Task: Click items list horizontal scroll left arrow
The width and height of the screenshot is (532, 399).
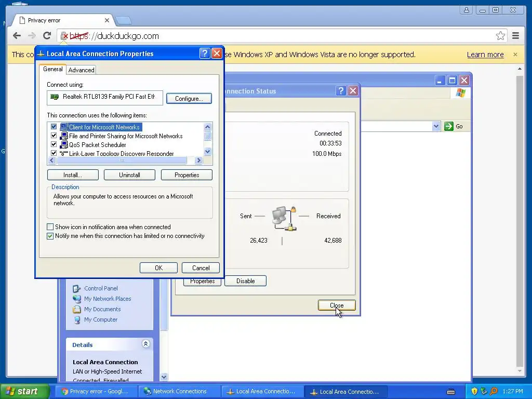Action: coord(52,160)
